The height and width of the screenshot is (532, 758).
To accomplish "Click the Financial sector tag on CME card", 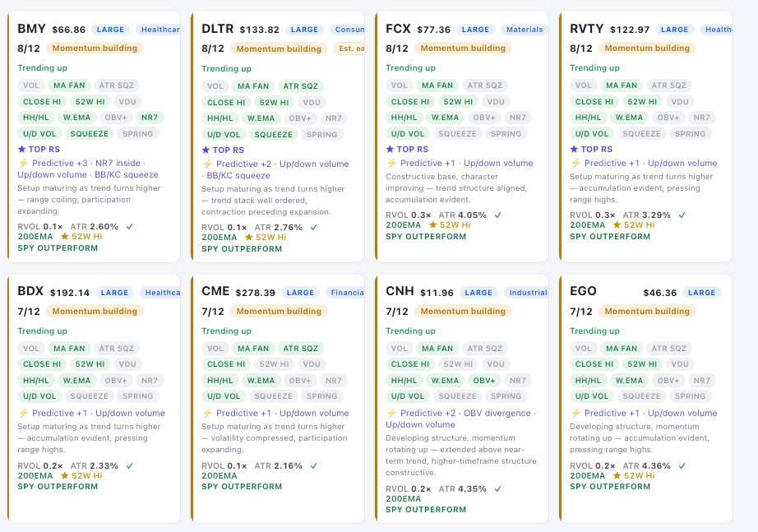I will 344,293.
